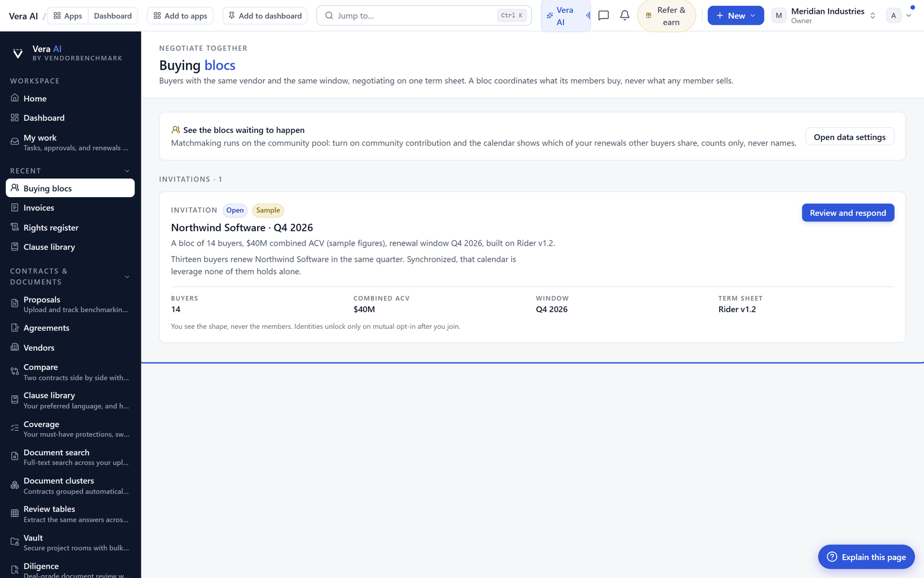Screen dimensions: 924x578
Task: Open Apps in the breadcrumb
Action: point(68,16)
